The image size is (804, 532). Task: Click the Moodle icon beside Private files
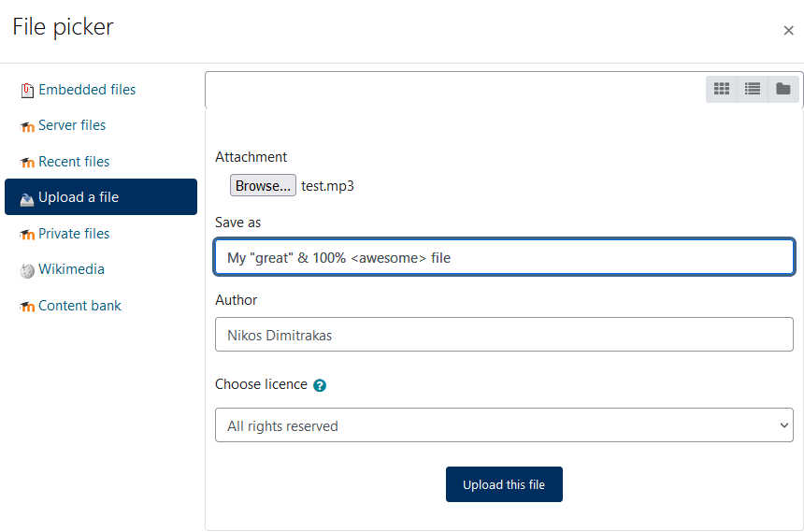[x=27, y=235]
